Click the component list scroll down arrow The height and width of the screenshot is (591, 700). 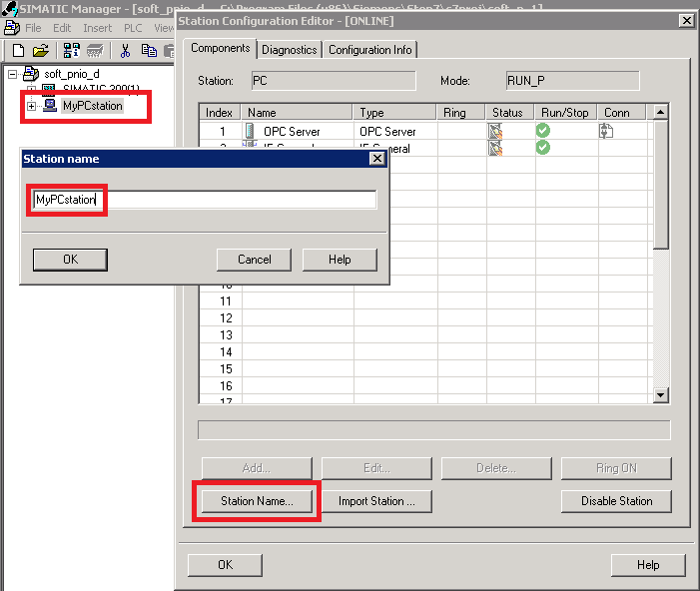[x=660, y=395]
